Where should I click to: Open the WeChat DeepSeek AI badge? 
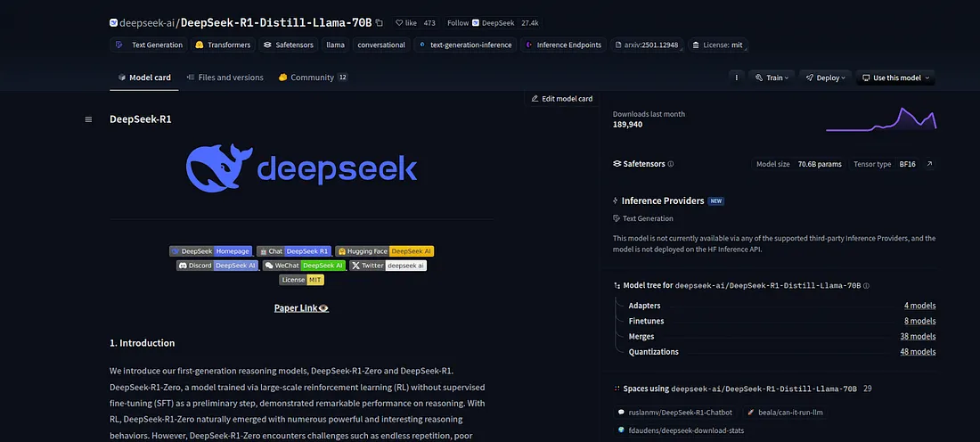click(x=304, y=265)
